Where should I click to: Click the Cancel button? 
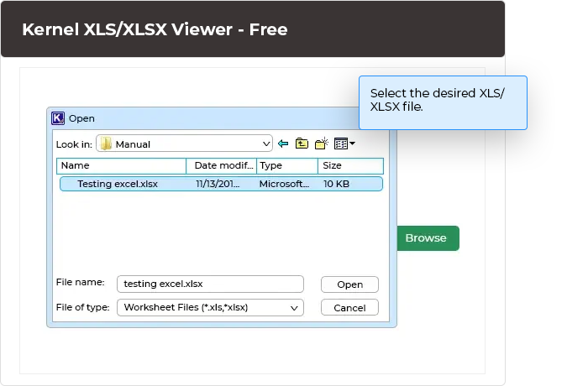350,308
